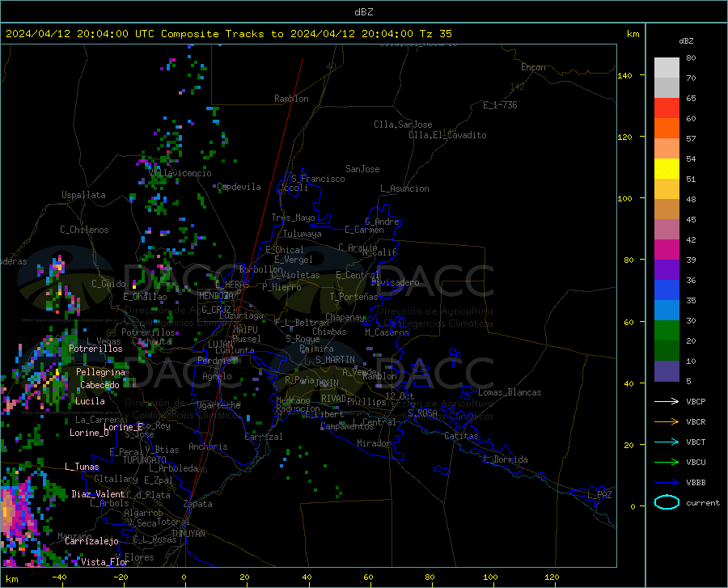Click the timestamp Composite Tracks header text
728x588 pixels.
pos(228,34)
